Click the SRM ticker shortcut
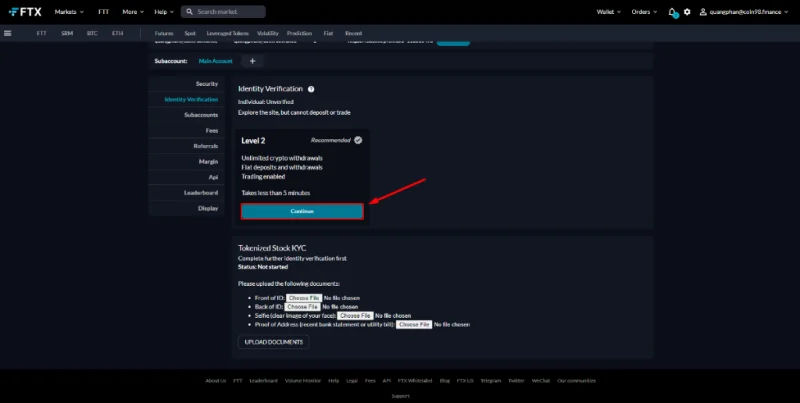This screenshot has height=403, width=800. tap(67, 33)
